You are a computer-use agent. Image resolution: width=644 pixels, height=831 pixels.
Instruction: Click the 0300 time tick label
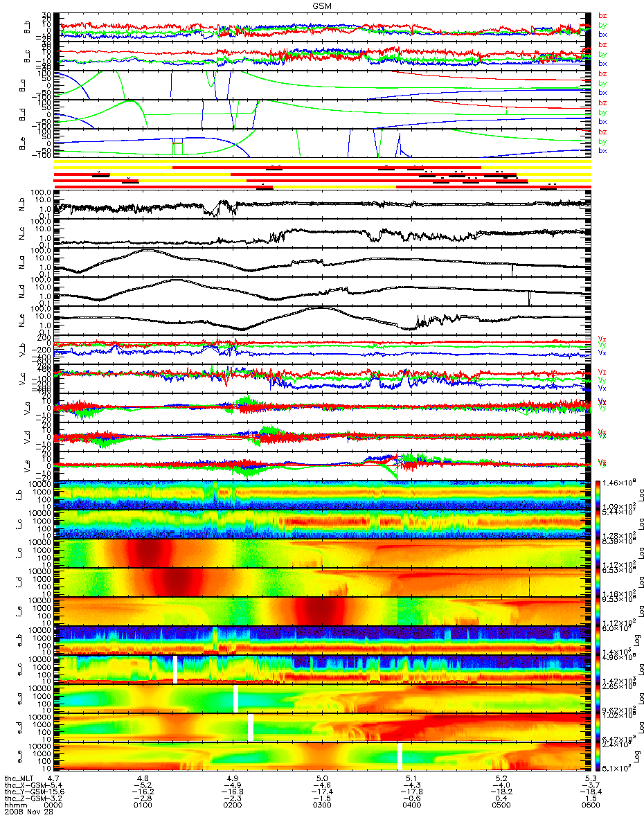click(322, 806)
